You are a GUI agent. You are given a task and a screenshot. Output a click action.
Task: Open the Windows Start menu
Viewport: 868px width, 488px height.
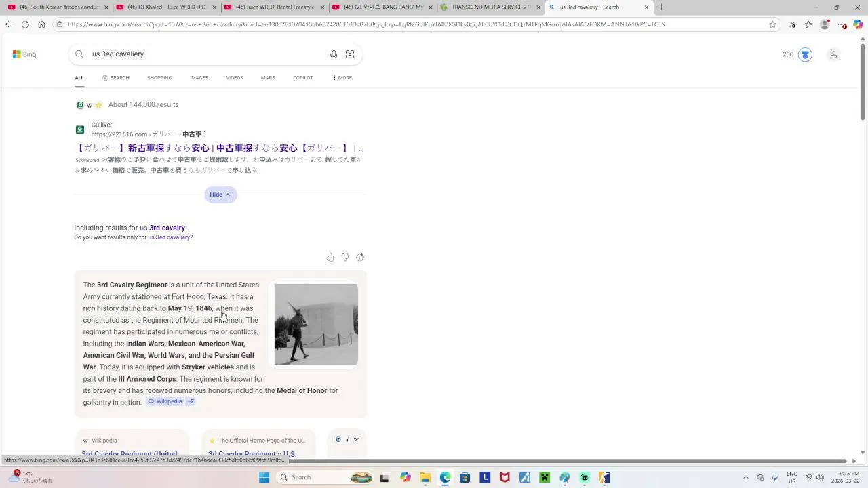coord(264,477)
